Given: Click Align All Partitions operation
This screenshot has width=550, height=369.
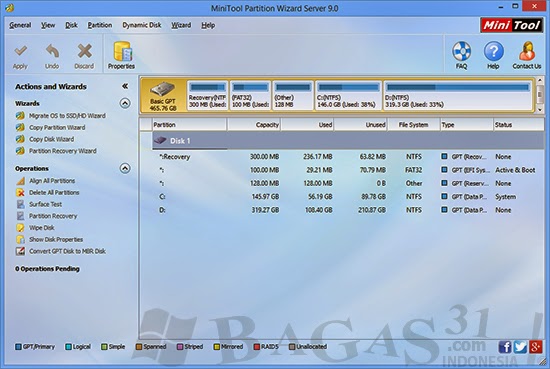Looking at the screenshot, I should point(52,181).
